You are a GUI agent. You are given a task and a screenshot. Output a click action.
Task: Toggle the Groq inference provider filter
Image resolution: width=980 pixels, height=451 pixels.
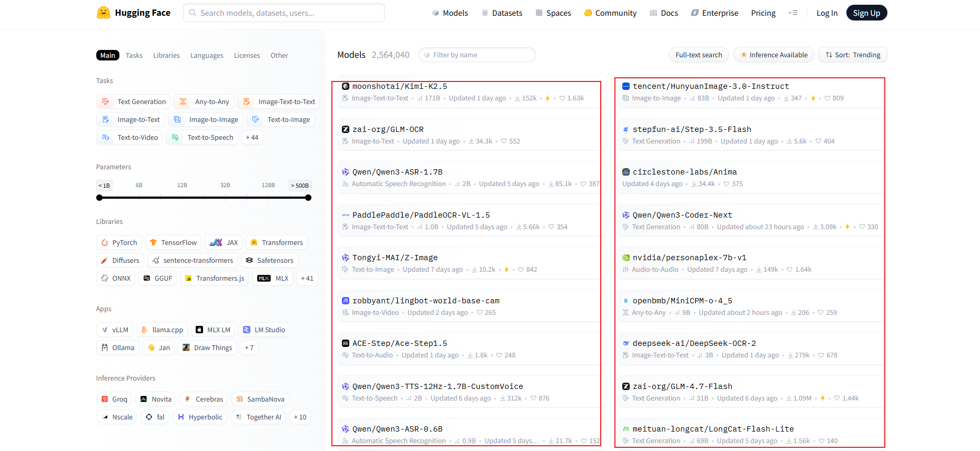pos(114,399)
